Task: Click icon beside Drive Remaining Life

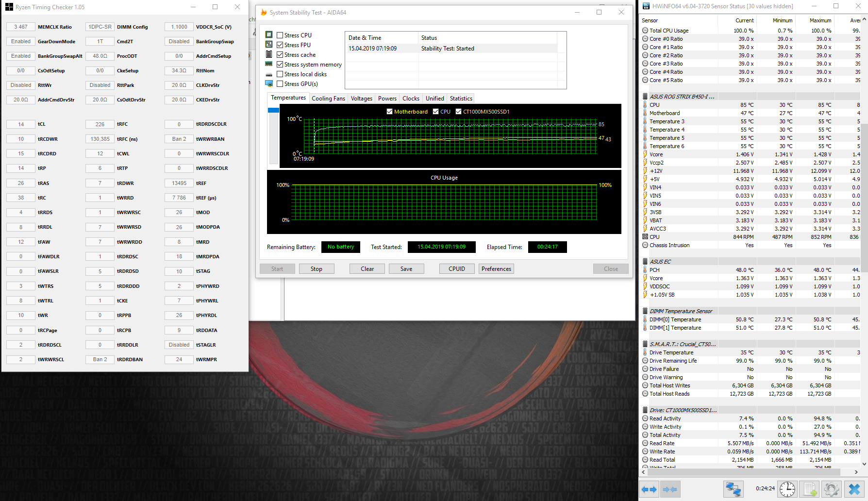Action: coord(645,361)
